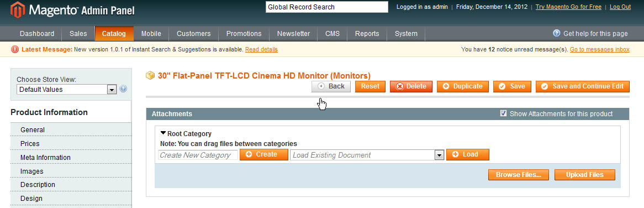Open the Customers menu
The image size is (644, 208).
click(x=193, y=34)
